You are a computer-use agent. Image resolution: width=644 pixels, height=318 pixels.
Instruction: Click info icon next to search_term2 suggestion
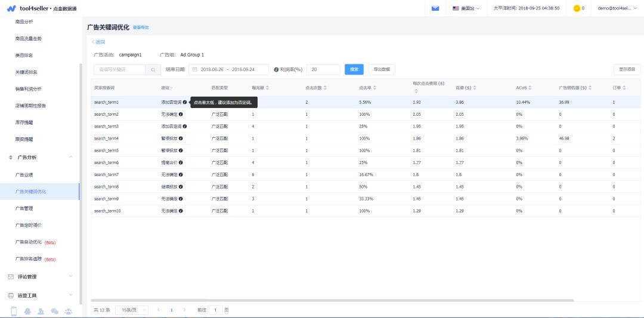181,114
